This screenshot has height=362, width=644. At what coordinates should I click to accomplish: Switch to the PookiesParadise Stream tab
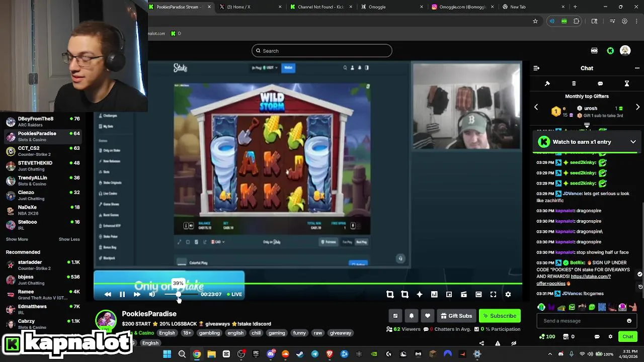click(x=180, y=7)
